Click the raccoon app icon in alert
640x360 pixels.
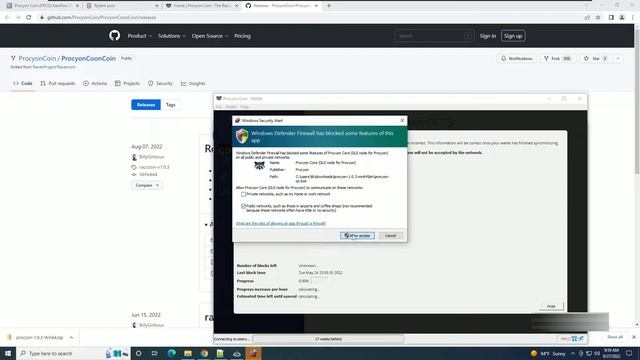pyautogui.click(x=260, y=165)
